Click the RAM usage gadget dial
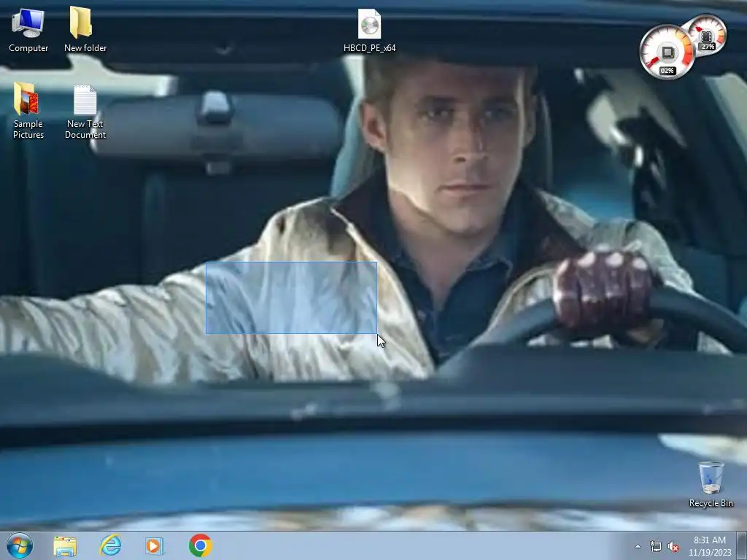Screen dimensions: 747x560 click(707, 35)
